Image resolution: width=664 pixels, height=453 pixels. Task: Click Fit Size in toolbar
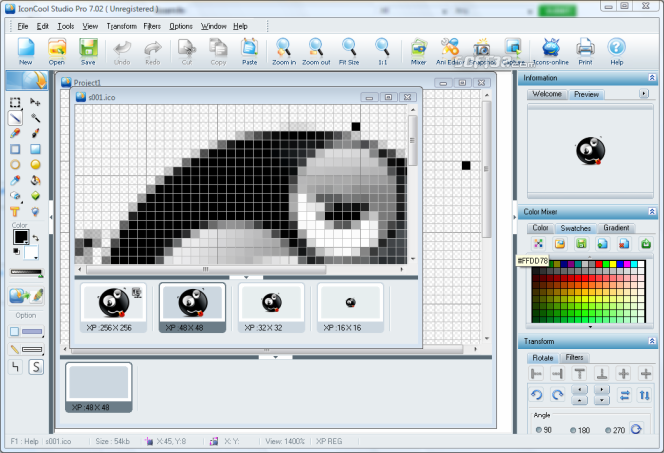[349, 52]
